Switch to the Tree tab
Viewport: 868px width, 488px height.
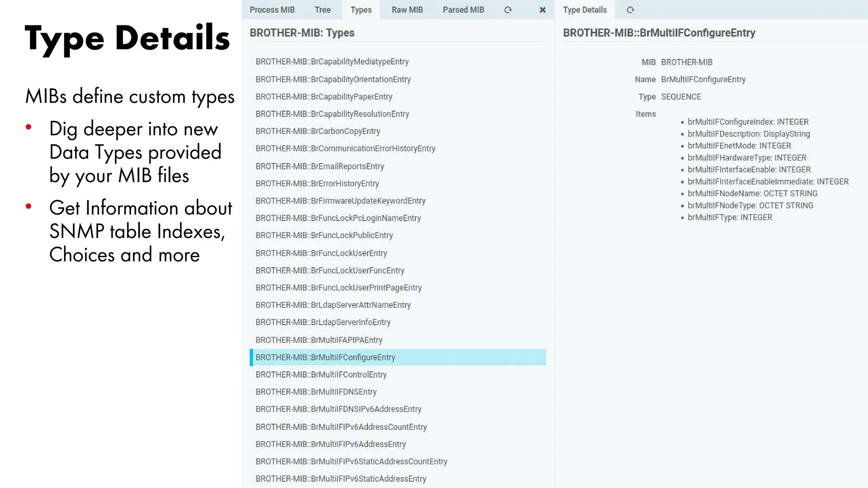pos(323,10)
